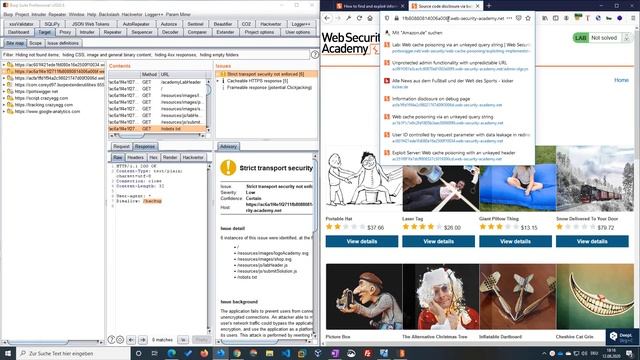Click 'View details' for Snow Delivered To Your Door
Viewport: 640px width, 360px height.
click(592, 241)
